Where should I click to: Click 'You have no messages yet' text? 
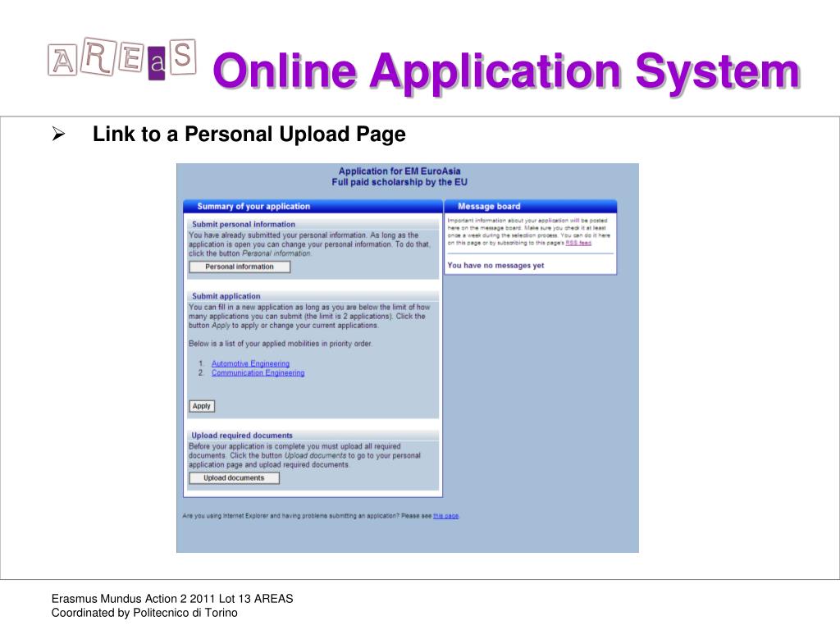tap(495, 265)
